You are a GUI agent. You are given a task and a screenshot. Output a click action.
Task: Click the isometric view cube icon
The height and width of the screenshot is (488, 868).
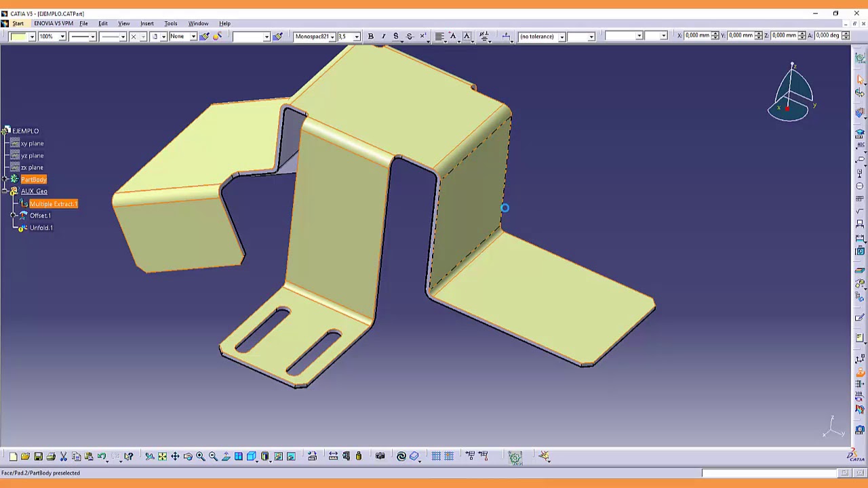click(252, 456)
